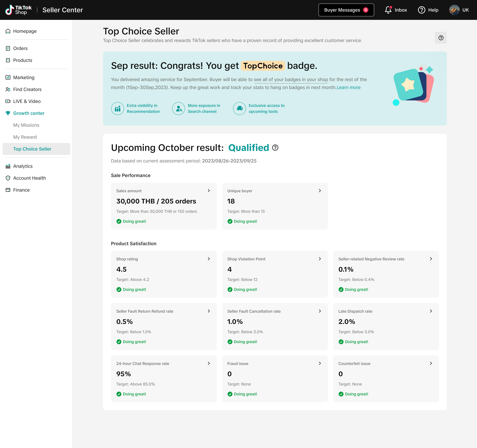
Task: Click the TikTok Shop logo
Action: (x=18, y=10)
